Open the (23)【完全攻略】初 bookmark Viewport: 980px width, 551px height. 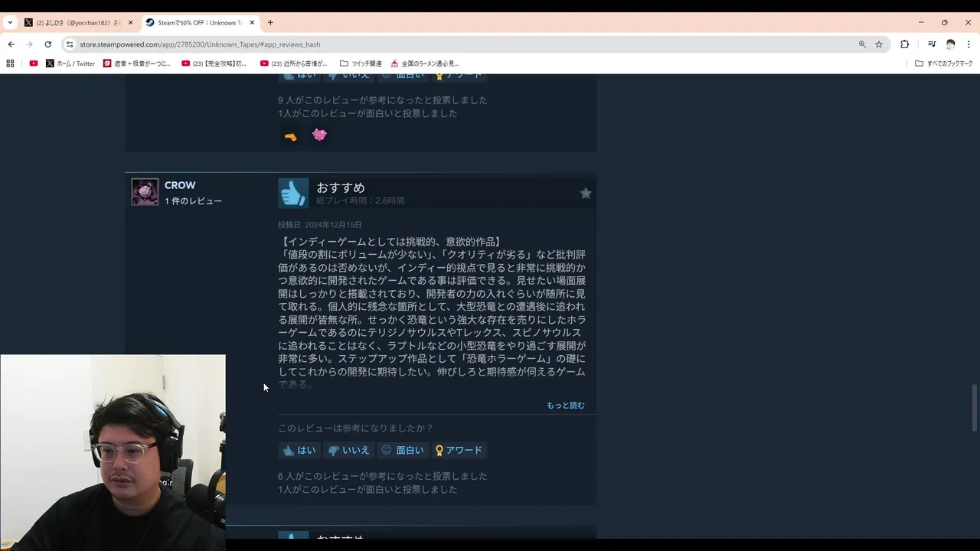coord(214,64)
